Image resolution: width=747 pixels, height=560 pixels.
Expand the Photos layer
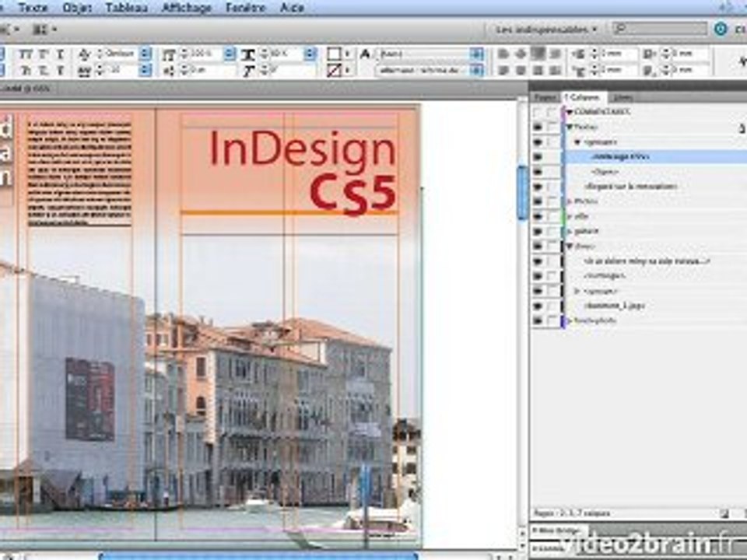[570, 201]
